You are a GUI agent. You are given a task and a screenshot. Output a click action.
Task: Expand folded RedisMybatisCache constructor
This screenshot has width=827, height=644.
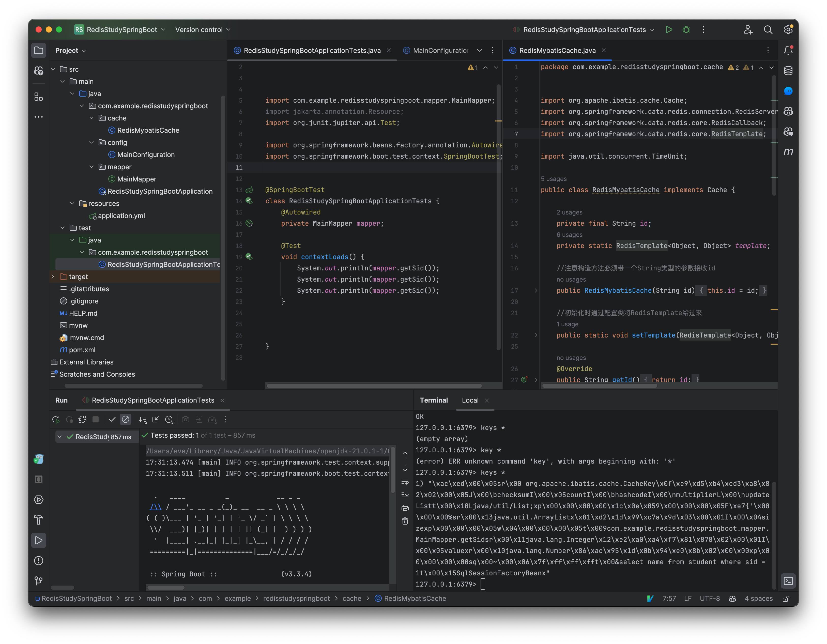click(x=536, y=290)
